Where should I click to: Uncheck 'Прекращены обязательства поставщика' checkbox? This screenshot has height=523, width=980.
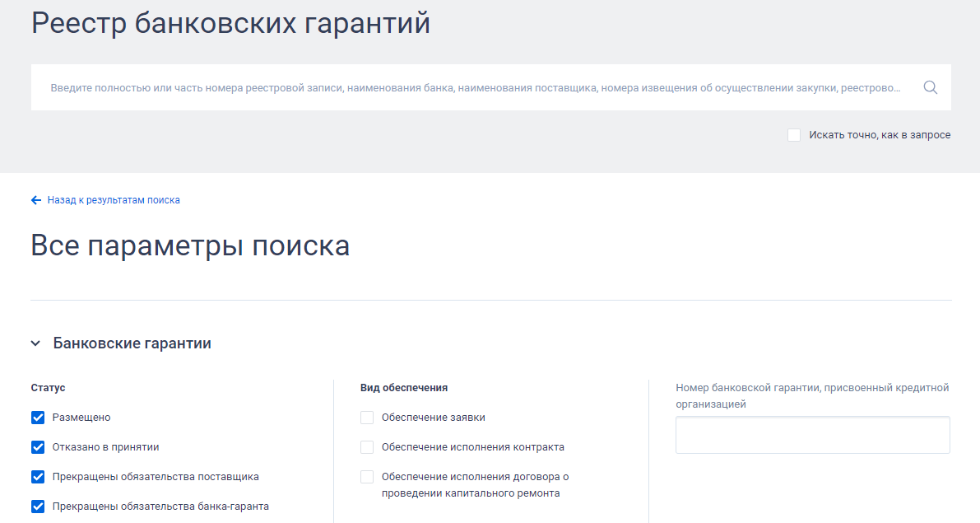pyautogui.click(x=38, y=477)
